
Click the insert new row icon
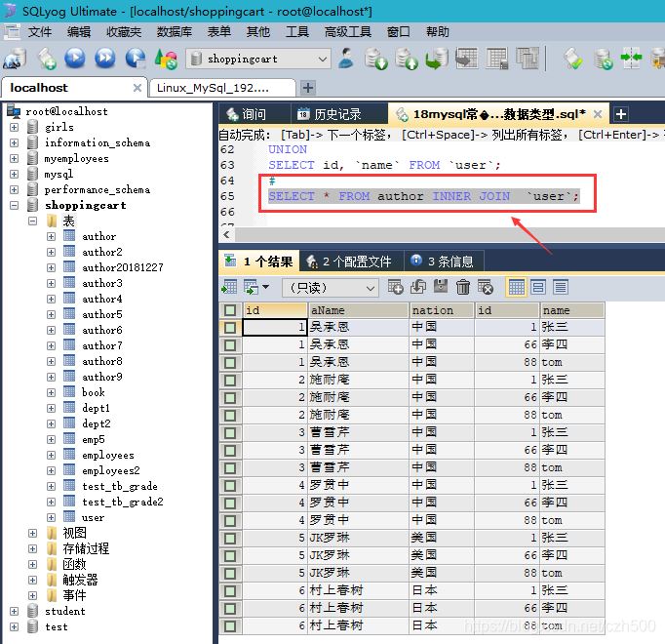[395, 287]
